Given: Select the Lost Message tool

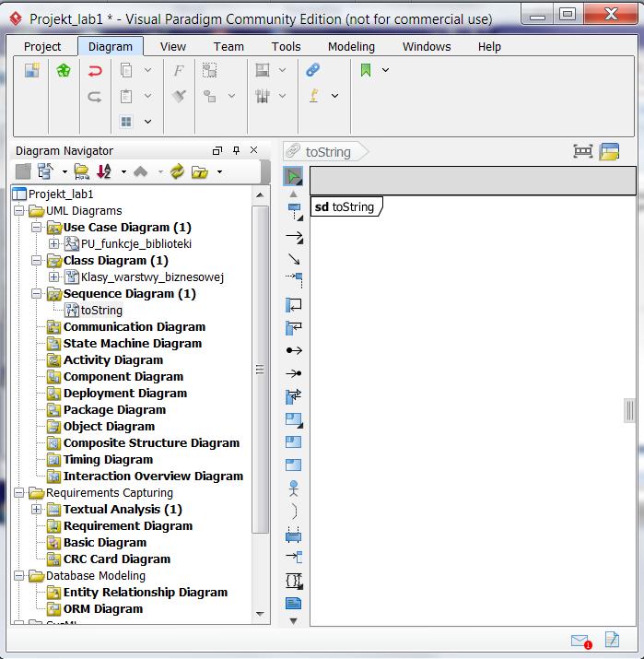Looking at the screenshot, I should pos(294,373).
